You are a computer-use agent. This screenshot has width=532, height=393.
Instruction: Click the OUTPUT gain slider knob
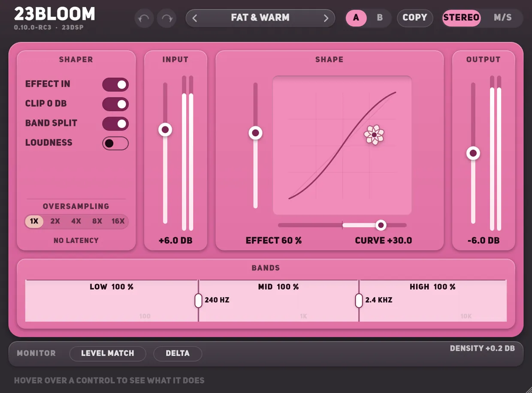point(473,153)
